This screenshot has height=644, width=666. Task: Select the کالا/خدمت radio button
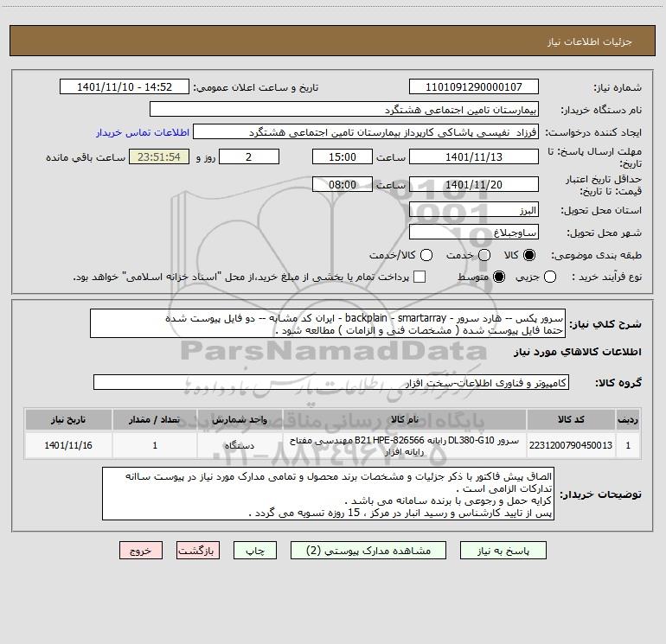pyautogui.click(x=426, y=255)
